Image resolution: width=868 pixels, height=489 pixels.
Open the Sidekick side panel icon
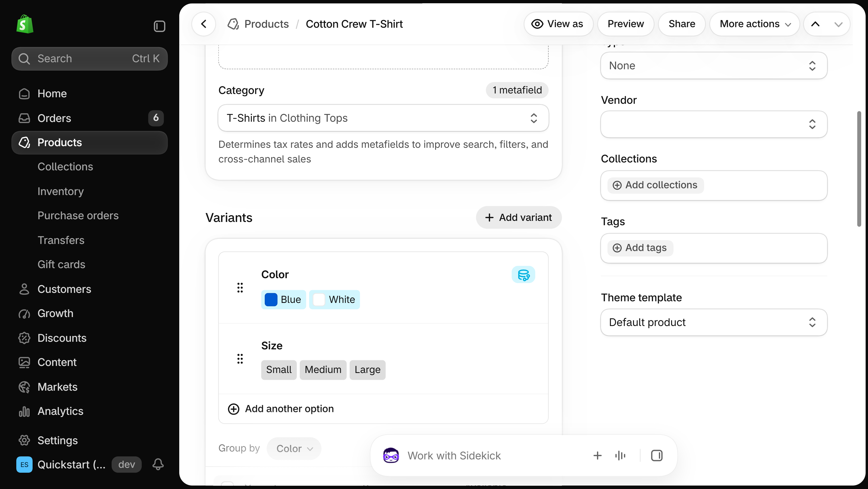coord(657,456)
